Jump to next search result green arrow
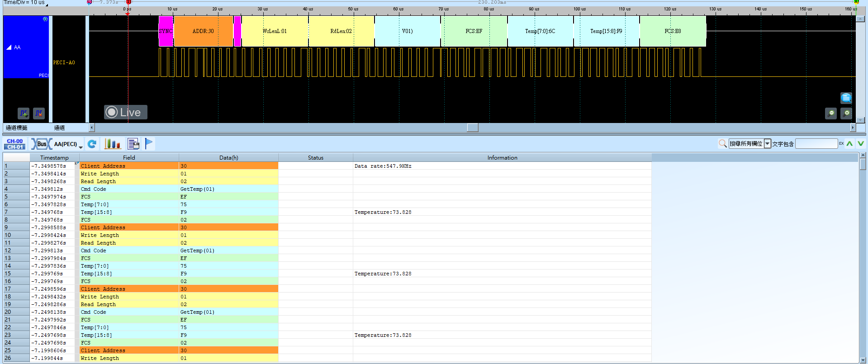Screen dimensions: 868x364 (x=861, y=144)
